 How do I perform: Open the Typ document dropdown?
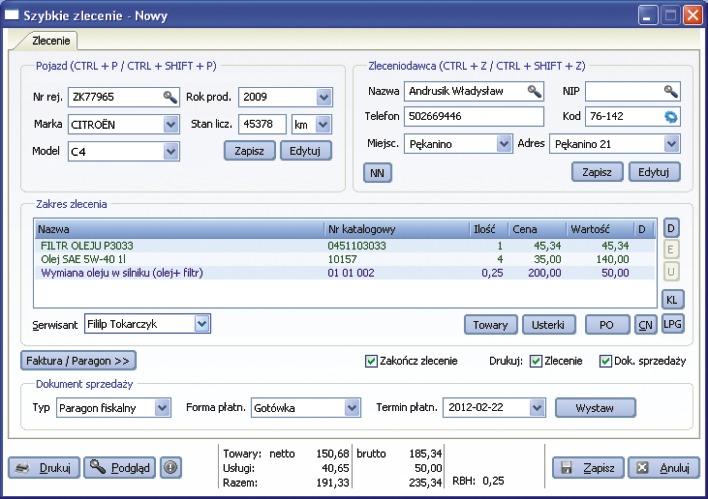(x=162, y=408)
